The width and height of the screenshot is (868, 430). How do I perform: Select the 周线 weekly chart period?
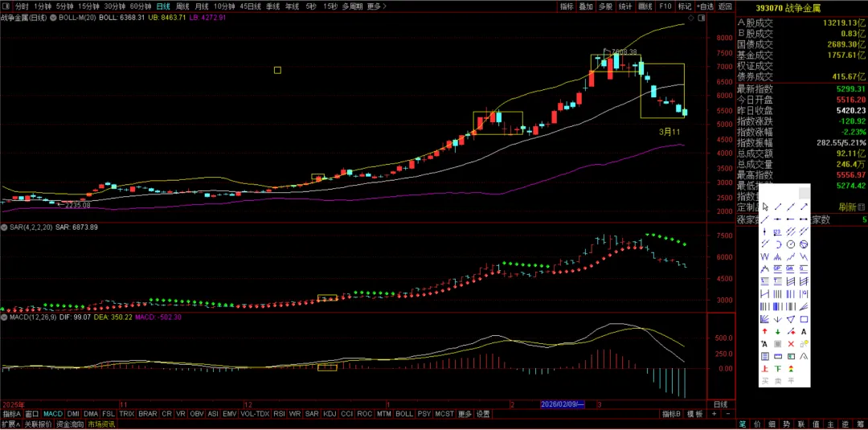(182, 6)
